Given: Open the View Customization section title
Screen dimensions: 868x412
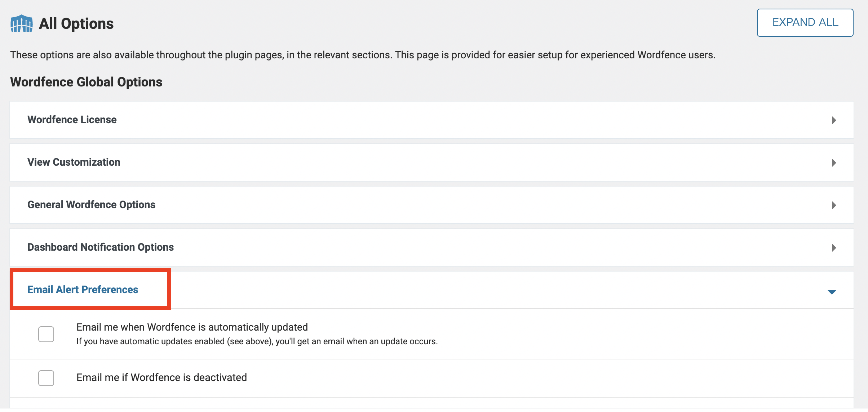Looking at the screenshot, I should click(74, 162).
